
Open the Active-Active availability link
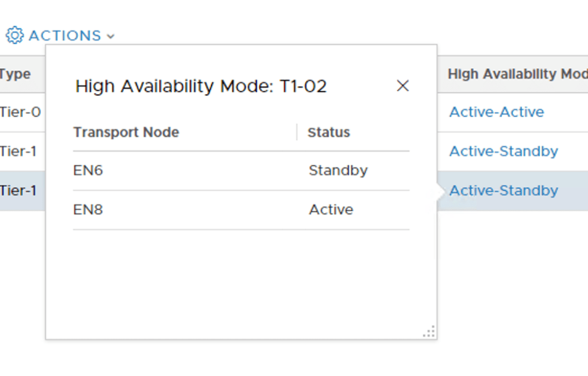(496, 112)
